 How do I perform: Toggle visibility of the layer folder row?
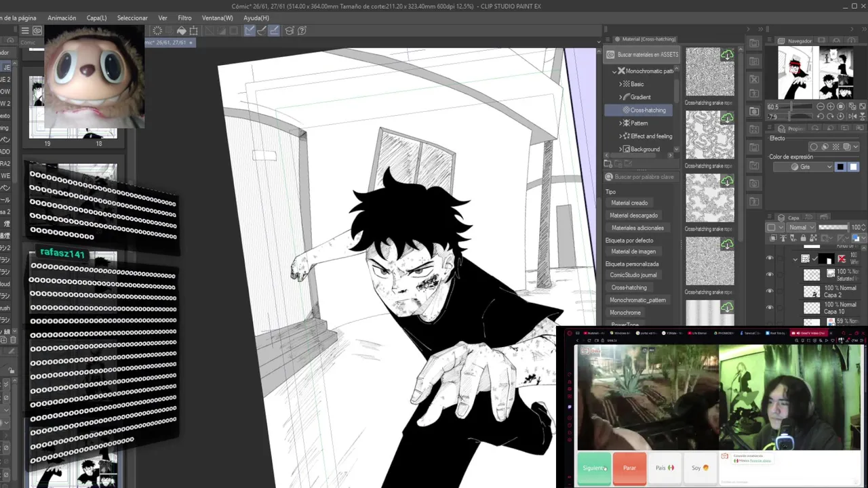pyautogui.click(x=770, y=258)
